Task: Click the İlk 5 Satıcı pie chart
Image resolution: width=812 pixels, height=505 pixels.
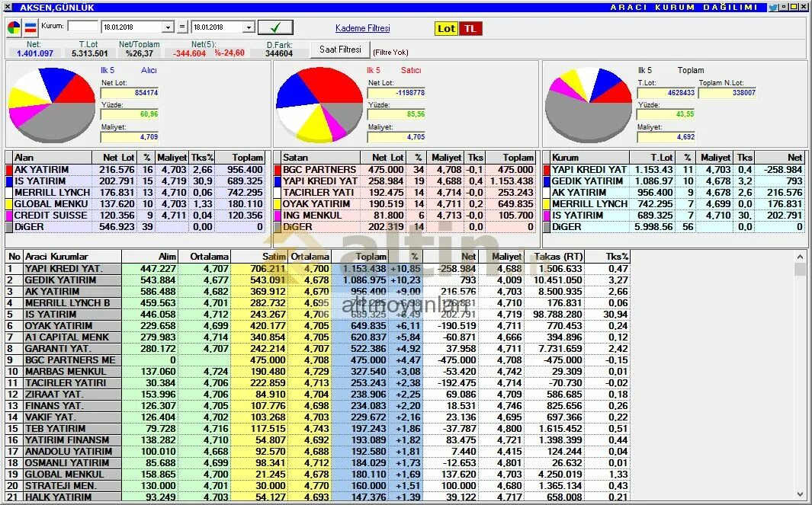Action: (319, 105)
